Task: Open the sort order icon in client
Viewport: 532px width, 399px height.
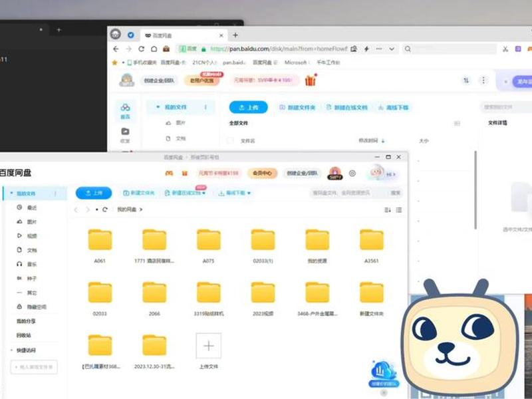Action: [387, 210]
